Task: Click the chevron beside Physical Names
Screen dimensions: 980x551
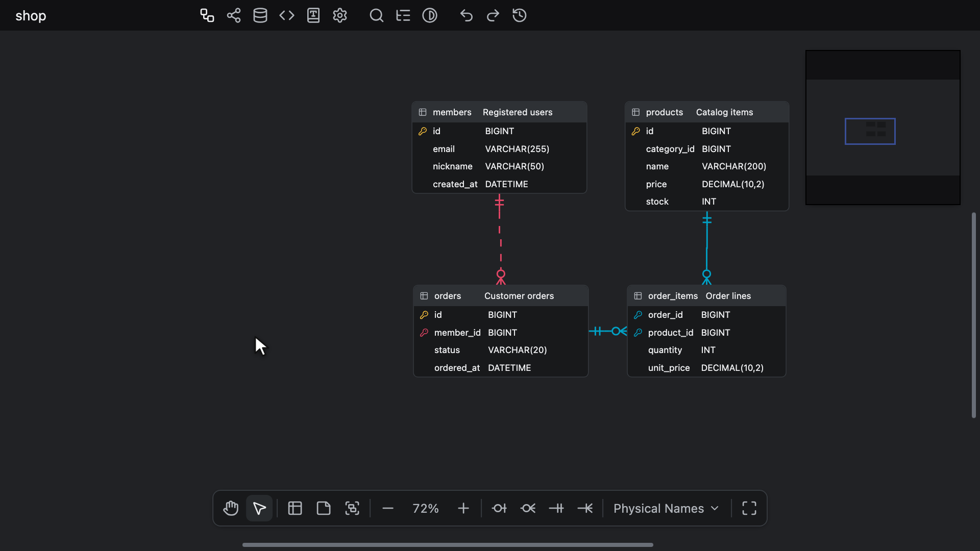Action: pyautogui.click(x=715, y=508)
